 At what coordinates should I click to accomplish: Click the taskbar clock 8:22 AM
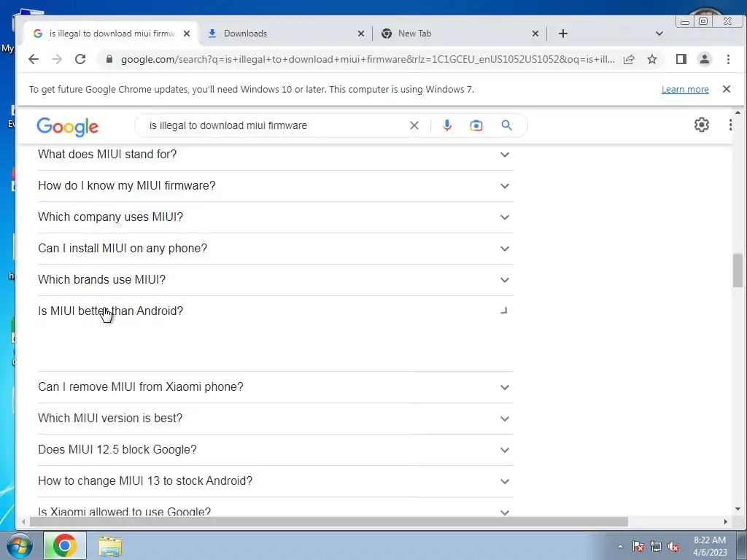(x=710, y=545)
